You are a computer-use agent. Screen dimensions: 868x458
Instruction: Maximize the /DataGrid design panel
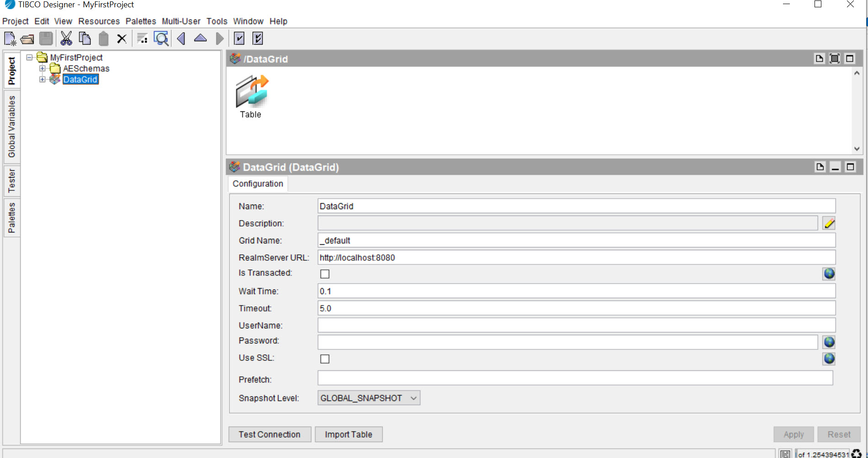[850, 58]
